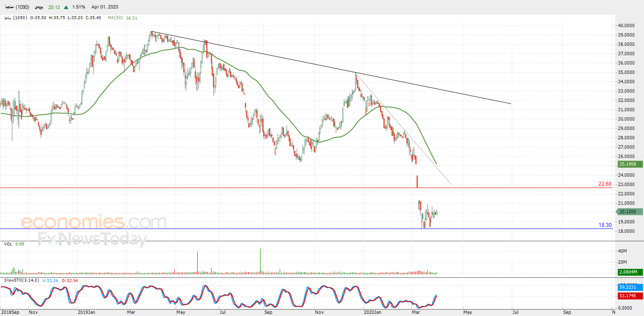Click the 18.0000 price axis label
Screen dimensions: 644x316
(x=626, y=231)
